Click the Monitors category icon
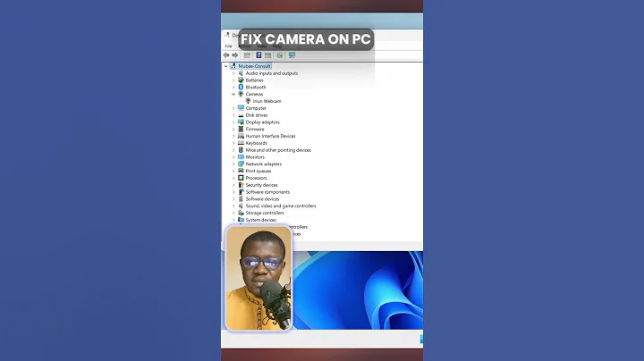Viewport: 644px width, 361px height. [x=241, y=157]
